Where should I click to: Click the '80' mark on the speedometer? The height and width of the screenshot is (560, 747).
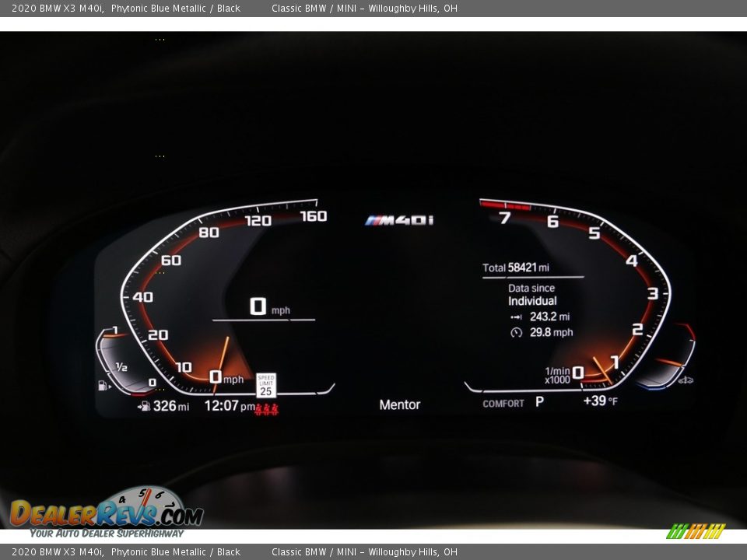pos(209,233)
